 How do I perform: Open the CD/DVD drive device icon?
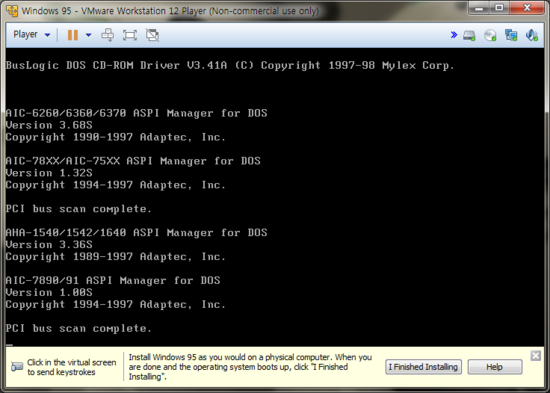(x=490, y=35)
